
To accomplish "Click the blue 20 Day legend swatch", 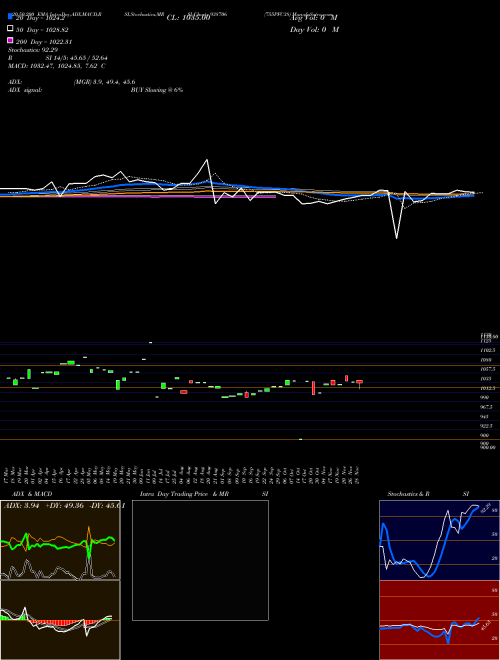I will 11,17.
